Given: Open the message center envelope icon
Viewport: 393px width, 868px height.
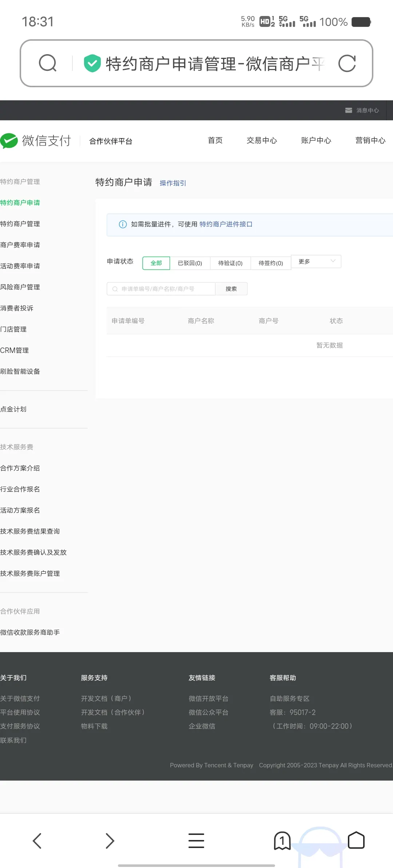Looking at the screenshot, I should tap(349, 110).
